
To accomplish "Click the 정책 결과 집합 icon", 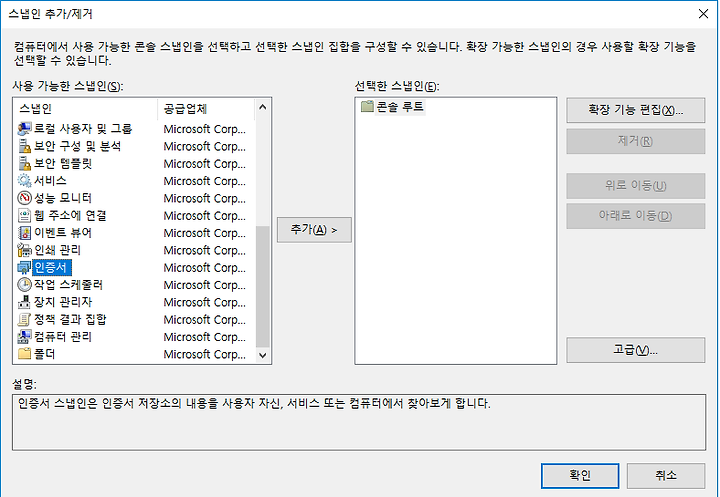I will click(24, 319).
